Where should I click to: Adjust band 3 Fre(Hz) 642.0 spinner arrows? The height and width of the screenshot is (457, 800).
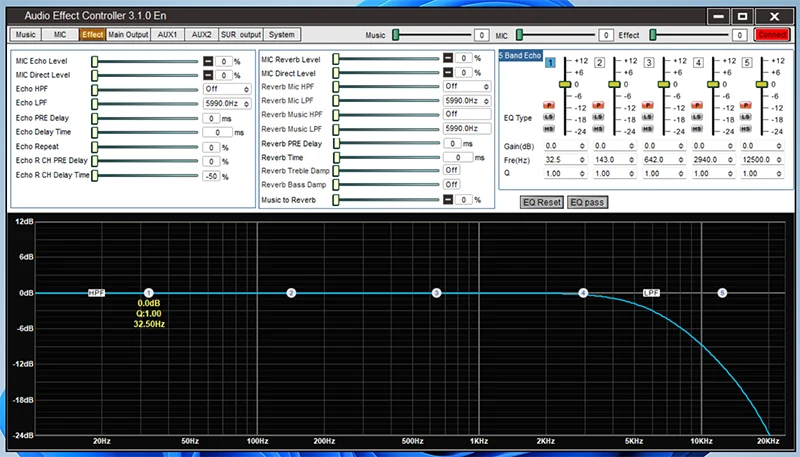pos(681,160)
